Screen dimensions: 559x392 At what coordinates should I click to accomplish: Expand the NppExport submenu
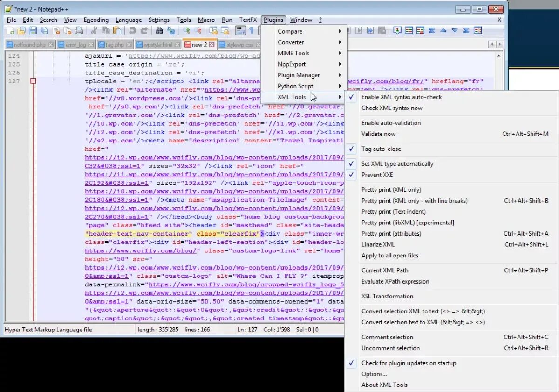click(304, 64)
